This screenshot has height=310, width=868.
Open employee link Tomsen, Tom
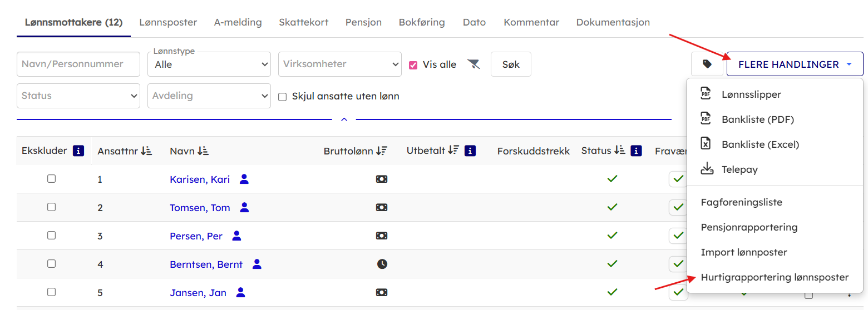200,208
